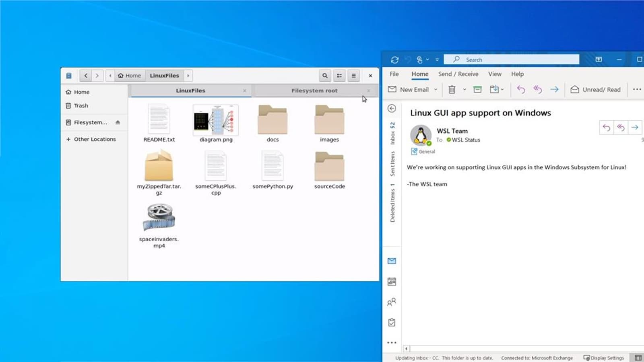Click the Outlook Send/Receive sync icon
This screenshot has height=362, width=644.
pyautogui.click(x=394, y=60)
